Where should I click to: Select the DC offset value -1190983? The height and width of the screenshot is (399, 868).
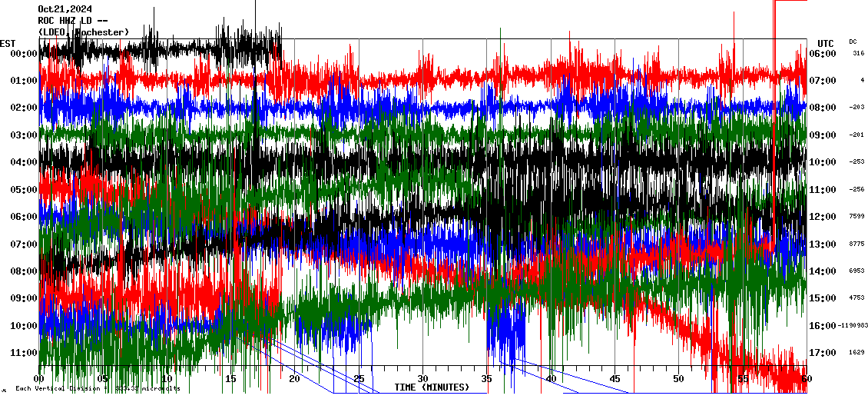coord(851,326)
